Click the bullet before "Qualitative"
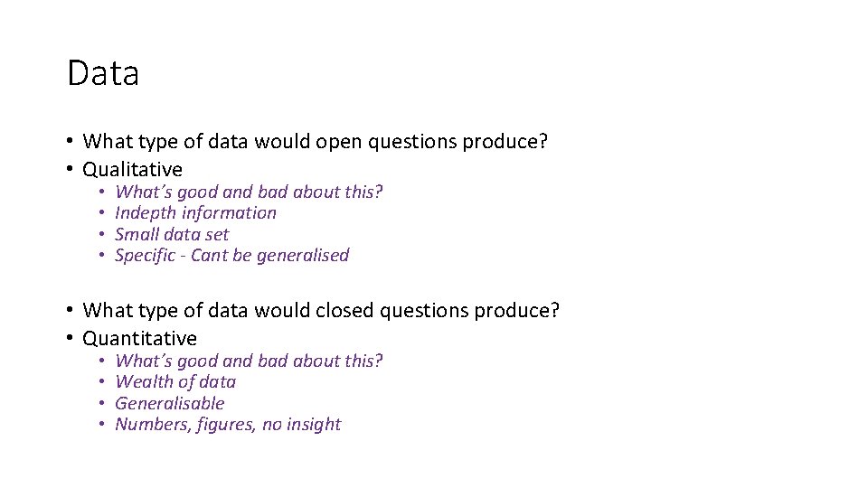 71,170
